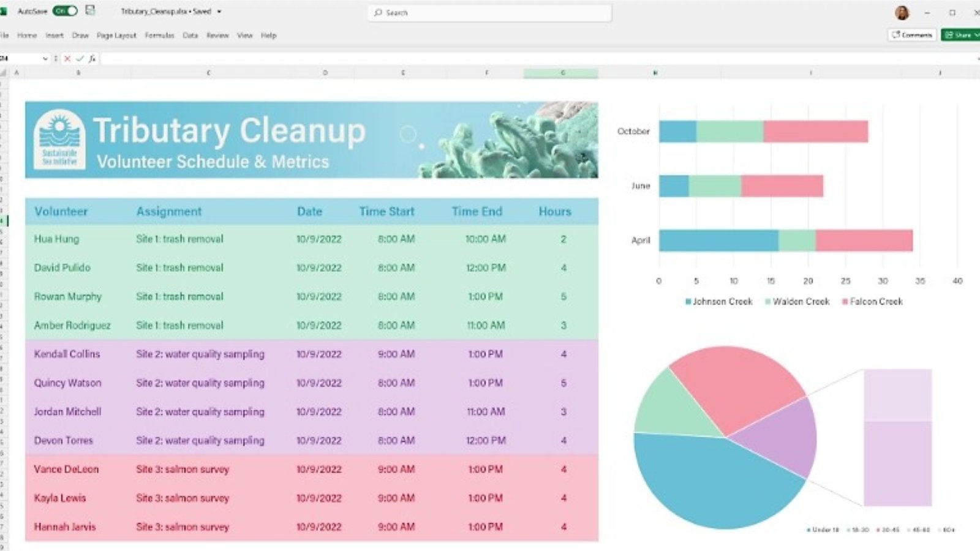Open the file name dropdown arrow
Image resolution: width=980 pixels, height=551 pixels.
tap(219, 12)
